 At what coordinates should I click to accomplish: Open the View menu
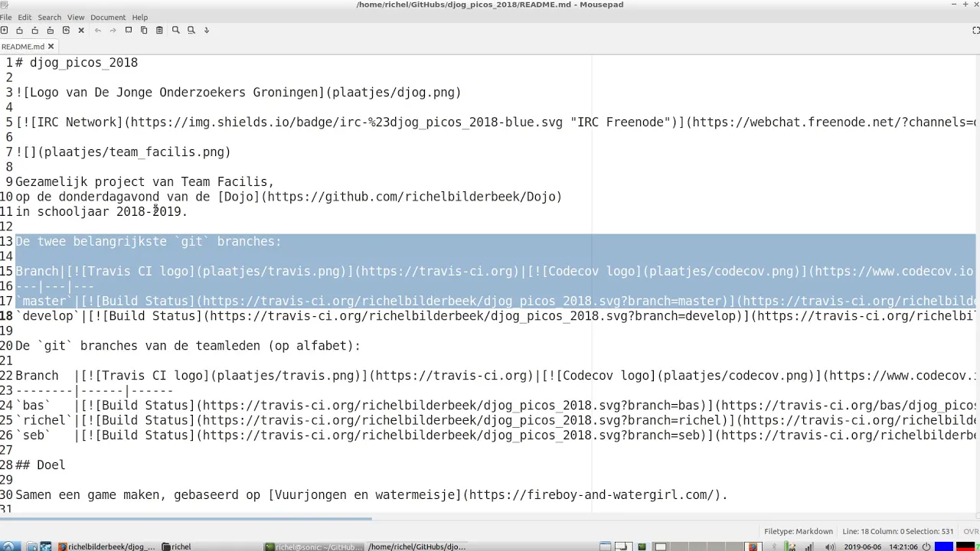[76, 17]
